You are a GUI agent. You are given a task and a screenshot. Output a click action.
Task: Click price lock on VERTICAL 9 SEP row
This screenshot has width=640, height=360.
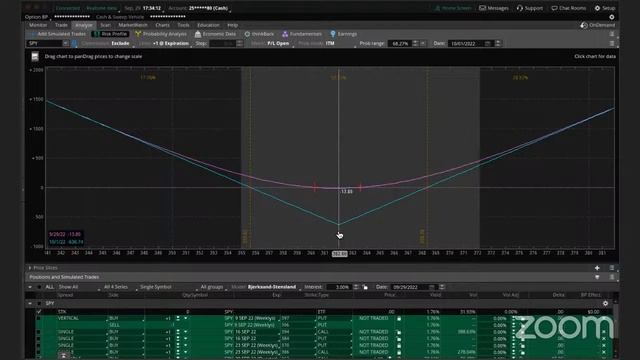[x=399, y=318]
